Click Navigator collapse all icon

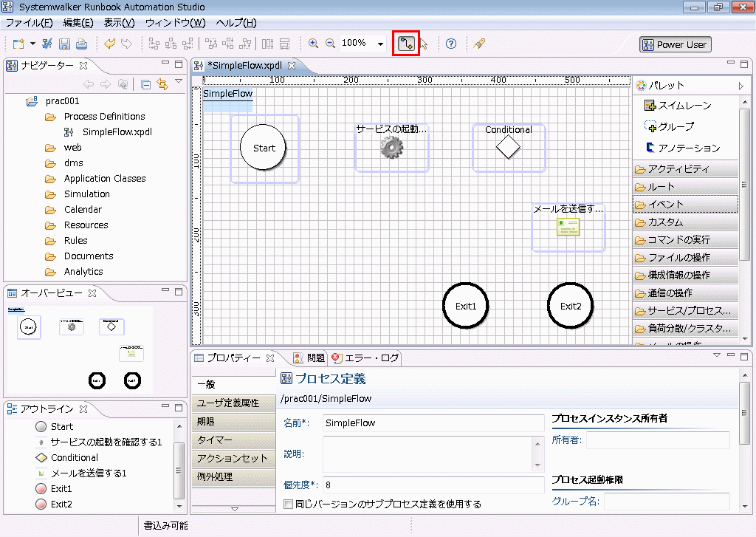click(x=145, y=85)
